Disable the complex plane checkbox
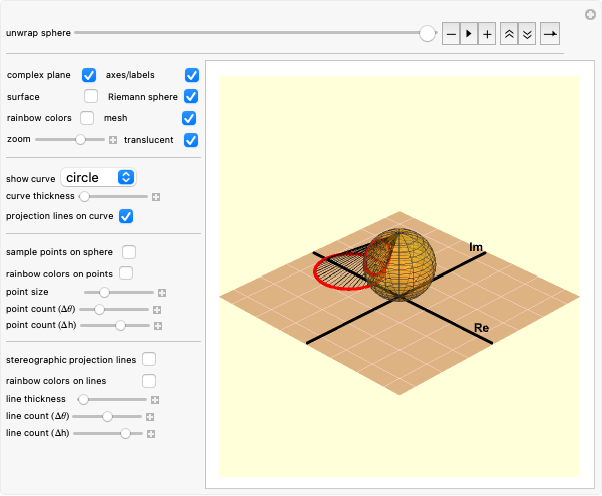Viewport: 602px width, 496px height. pyautogui.click(x=89, y=75)
